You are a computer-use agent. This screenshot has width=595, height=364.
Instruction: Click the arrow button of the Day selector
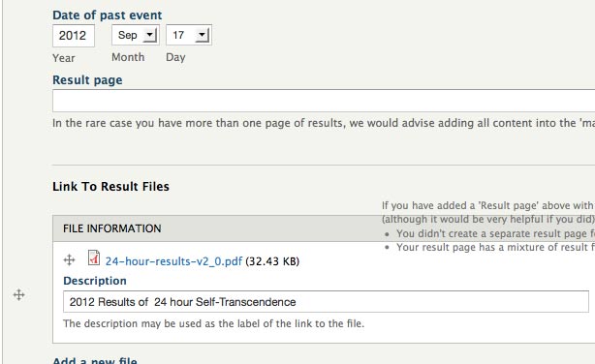coord(203,35)
